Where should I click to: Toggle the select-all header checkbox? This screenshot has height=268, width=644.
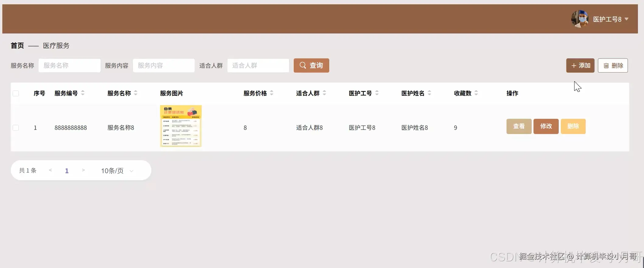coord(16,93)
